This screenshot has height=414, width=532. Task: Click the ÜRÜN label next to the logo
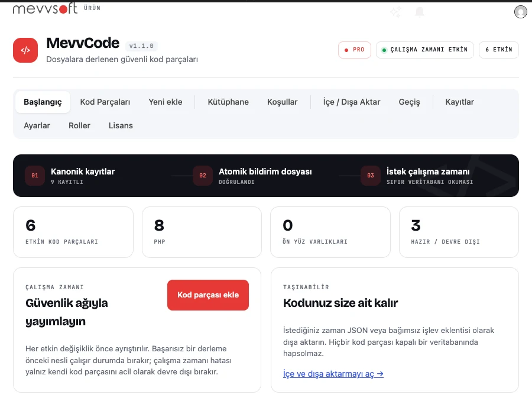(x=92, y=8)
